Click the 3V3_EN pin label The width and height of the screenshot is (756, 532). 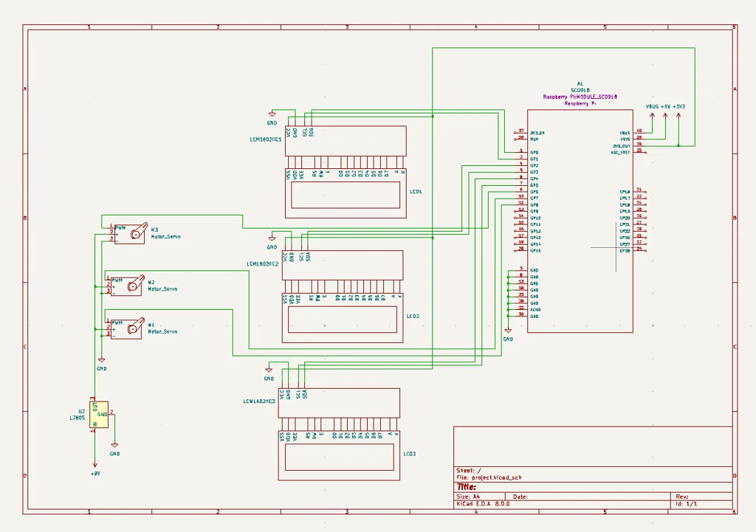537,133
